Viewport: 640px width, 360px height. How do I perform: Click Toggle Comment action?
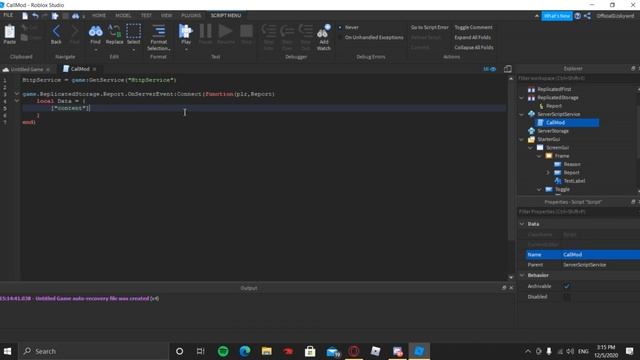(x=473, y=27)
